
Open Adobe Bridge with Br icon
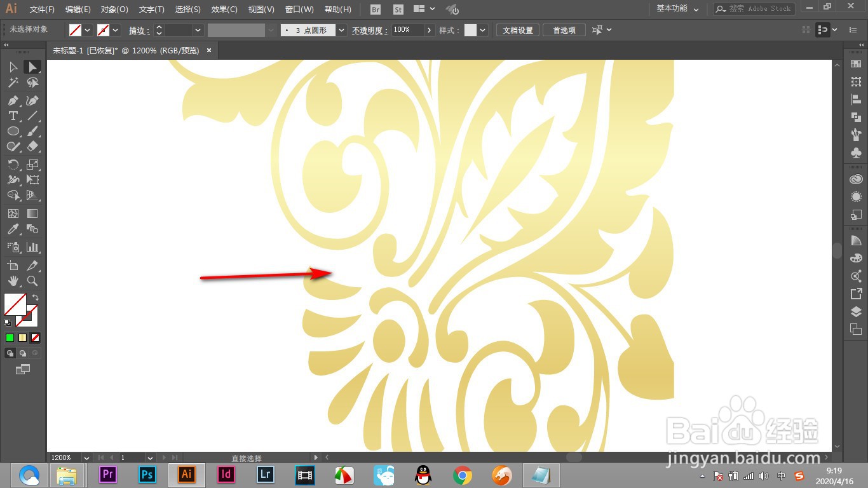point(376,10)
